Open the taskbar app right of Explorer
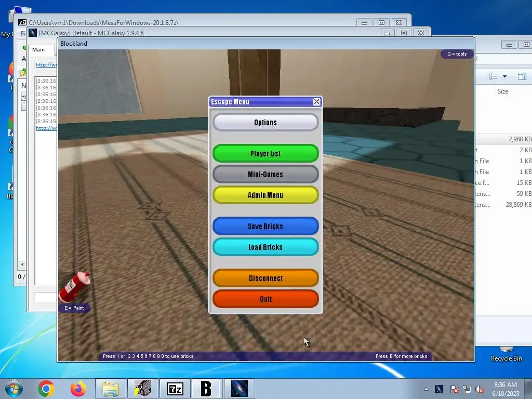This screenshot has height=399, width=532. click(x=143, y=389)
